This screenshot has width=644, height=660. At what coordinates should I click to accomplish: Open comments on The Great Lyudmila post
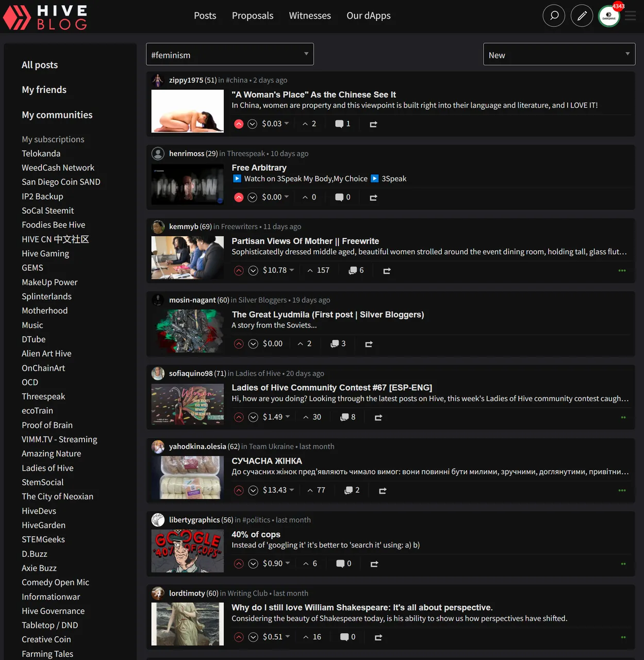point(338,343)
